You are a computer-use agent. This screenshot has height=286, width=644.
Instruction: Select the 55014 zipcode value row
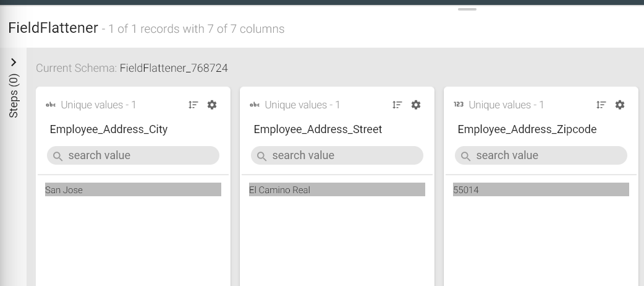pos(541,190)
